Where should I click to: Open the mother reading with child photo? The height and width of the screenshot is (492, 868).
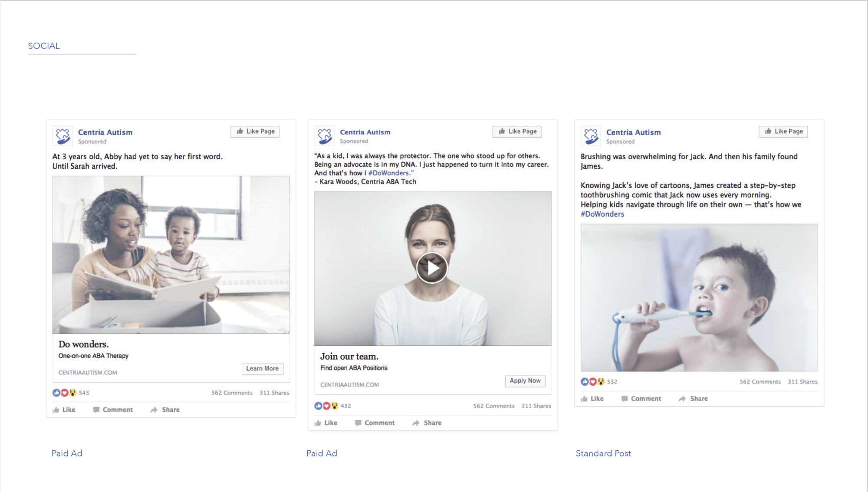click(x=171, y=255)
